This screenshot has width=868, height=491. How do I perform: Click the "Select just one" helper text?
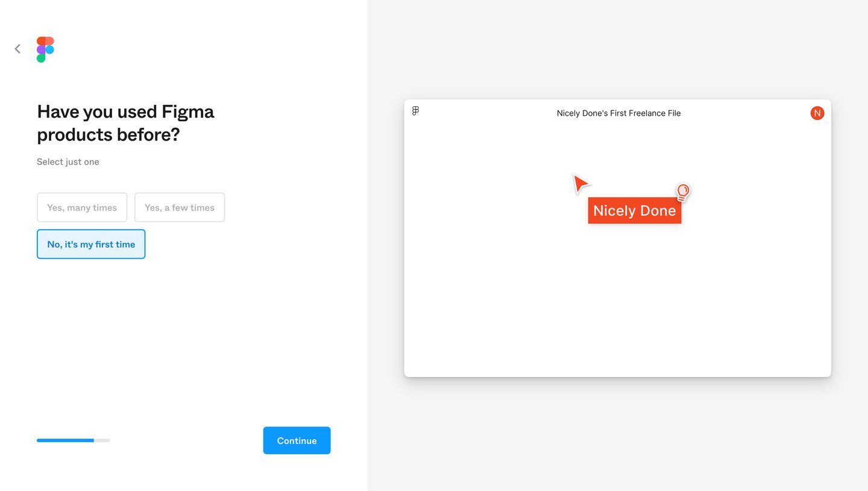click(x=68, y=162)
